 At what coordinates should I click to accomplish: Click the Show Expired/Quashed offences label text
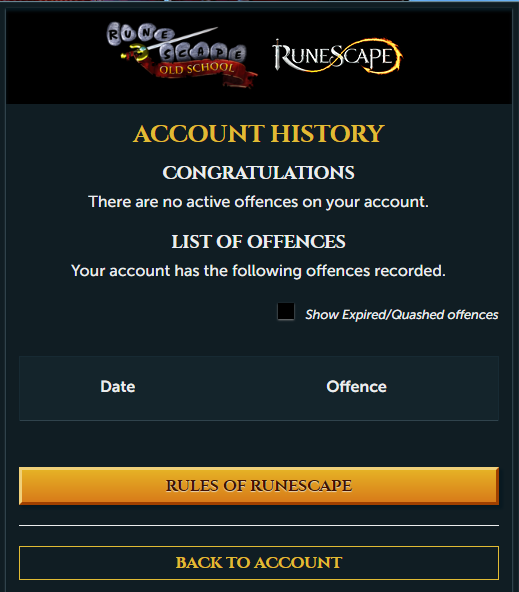pos(402,314)
